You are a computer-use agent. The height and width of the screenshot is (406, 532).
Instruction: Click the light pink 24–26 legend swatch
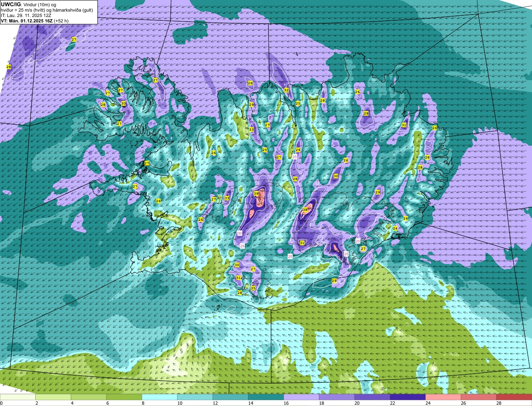pyautogui.click(x=443, y=397)
